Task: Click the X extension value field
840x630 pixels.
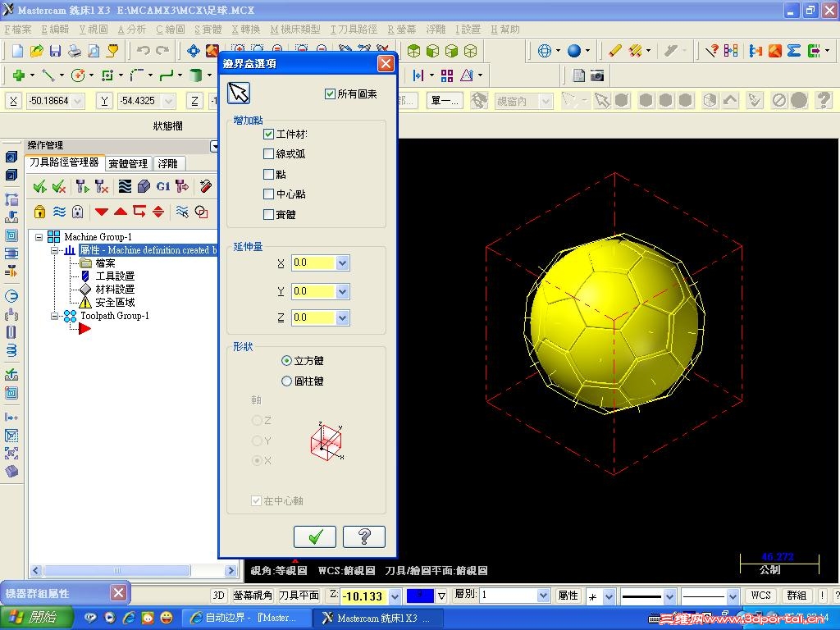Action: tap(313, 263)
